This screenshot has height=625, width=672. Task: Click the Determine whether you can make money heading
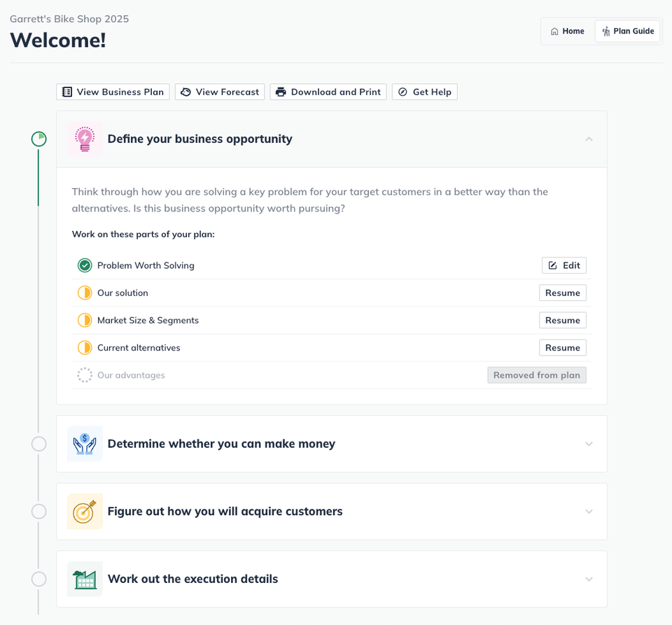pos(221,444)
